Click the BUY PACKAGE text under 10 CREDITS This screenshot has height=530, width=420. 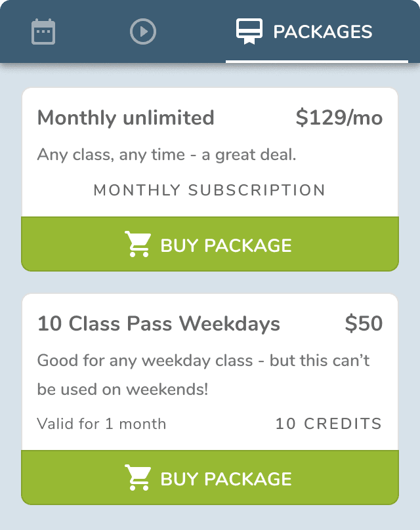pos(226,479)
